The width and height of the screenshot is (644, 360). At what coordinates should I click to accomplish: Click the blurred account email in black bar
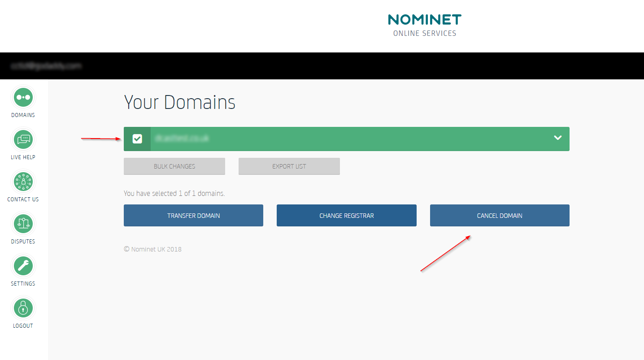click(47, 65)
